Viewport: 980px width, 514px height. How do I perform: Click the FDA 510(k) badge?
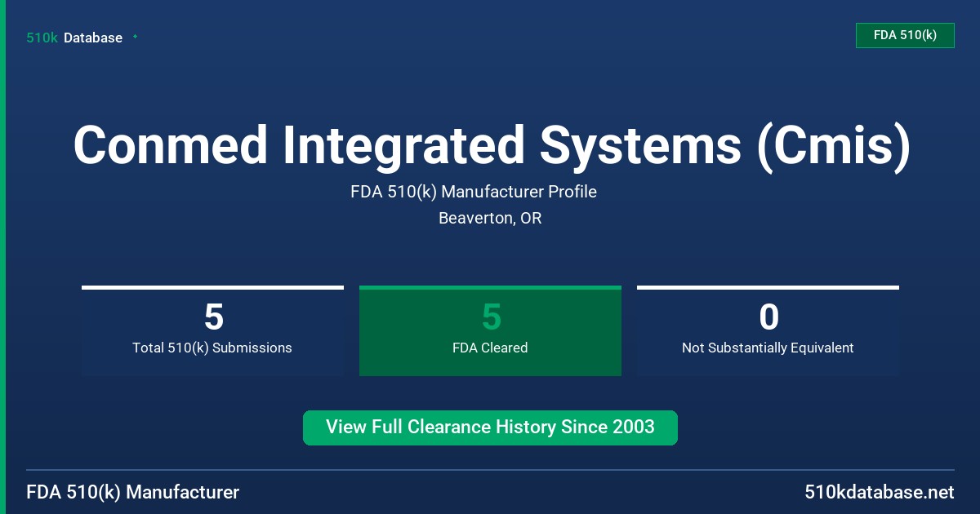coord(905,35)
